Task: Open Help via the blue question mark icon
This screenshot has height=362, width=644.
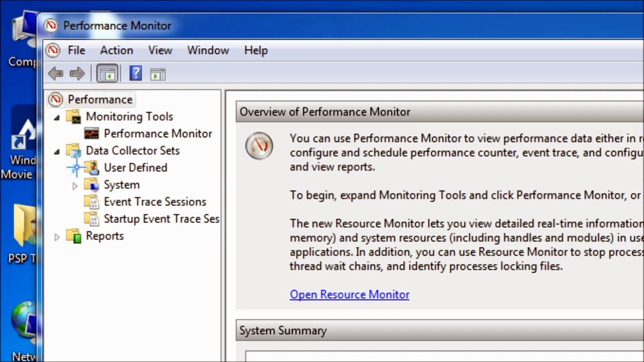Action: pyautogui.click(x=135, y=73)
